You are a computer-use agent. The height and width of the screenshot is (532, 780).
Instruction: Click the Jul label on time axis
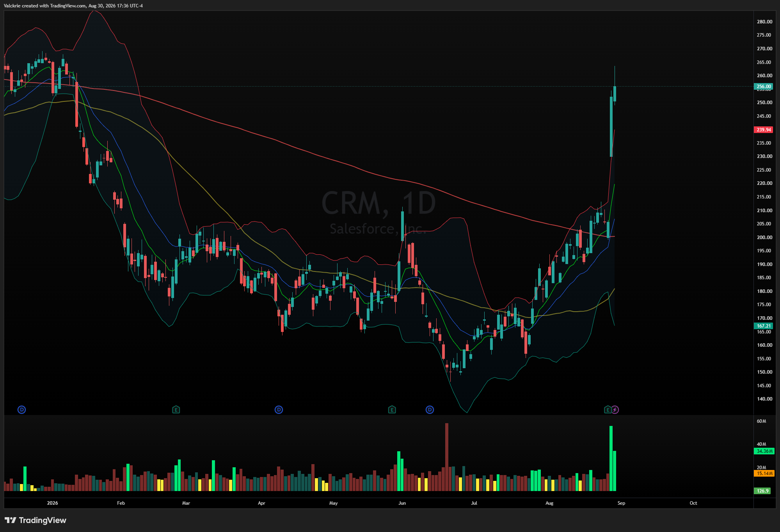[x=474, y=503]
